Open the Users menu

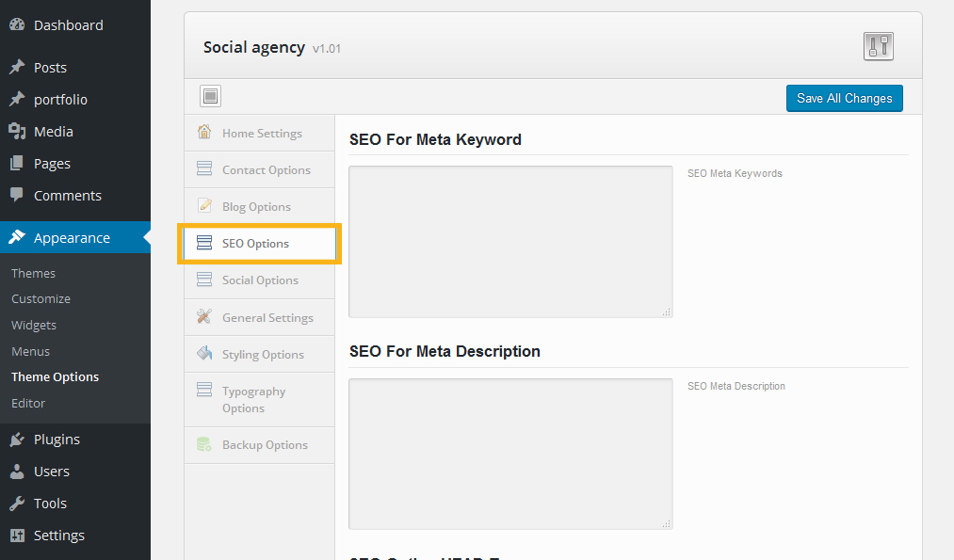(x=74, y=472)
